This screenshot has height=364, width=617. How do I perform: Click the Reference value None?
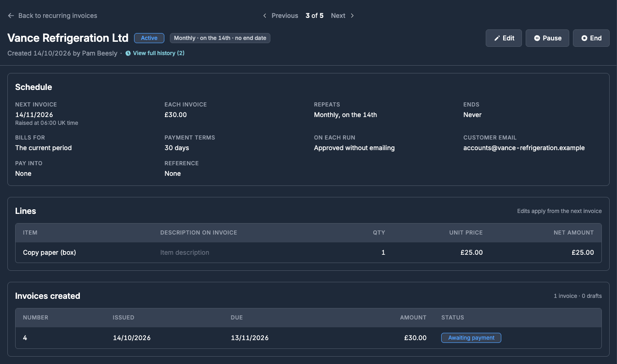pyautogui.click(x=173, y=174)
